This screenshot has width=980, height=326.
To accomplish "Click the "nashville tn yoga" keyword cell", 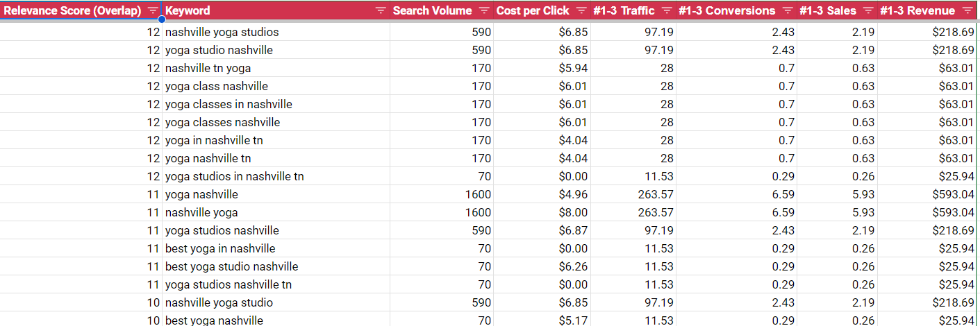I will click(208, 68).
